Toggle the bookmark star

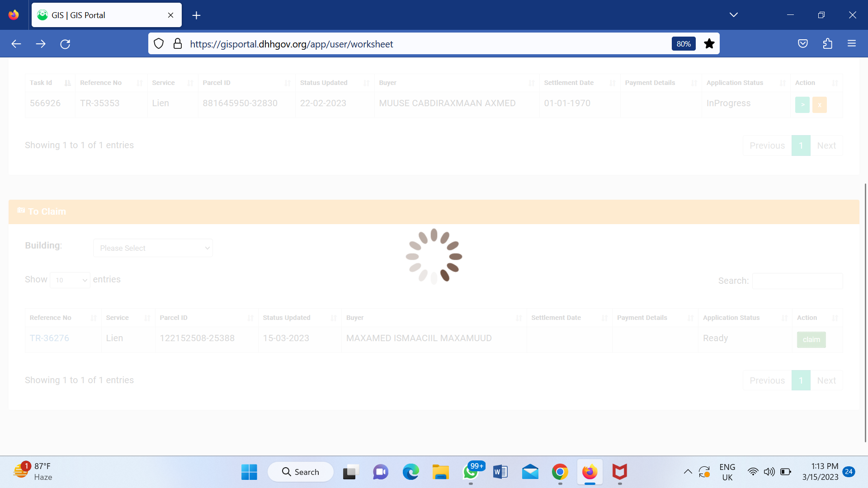[709, 44]
